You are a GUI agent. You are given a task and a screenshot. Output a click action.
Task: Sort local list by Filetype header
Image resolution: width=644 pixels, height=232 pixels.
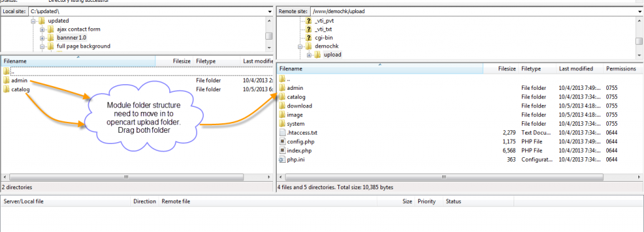click(x=216, y=61)
